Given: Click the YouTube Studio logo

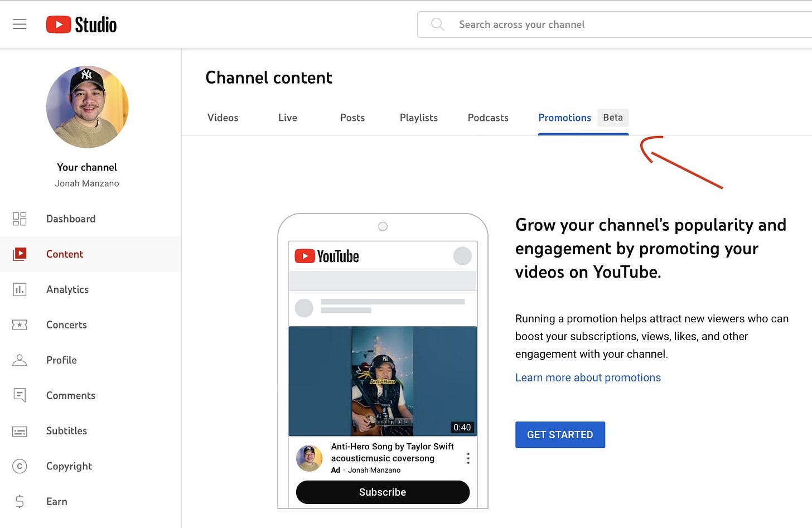Looking at the screenshot, I should pos(81,25).
